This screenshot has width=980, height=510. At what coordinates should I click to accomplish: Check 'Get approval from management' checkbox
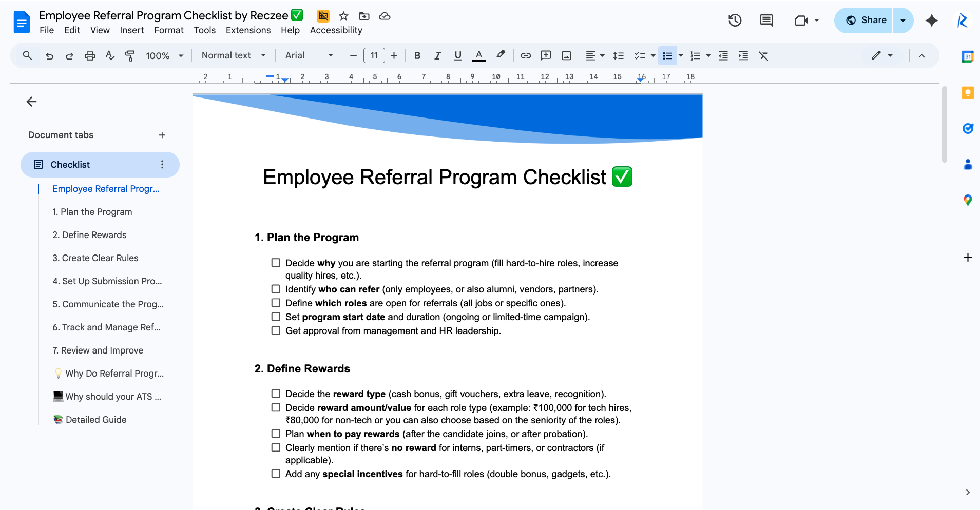(276, 330)
